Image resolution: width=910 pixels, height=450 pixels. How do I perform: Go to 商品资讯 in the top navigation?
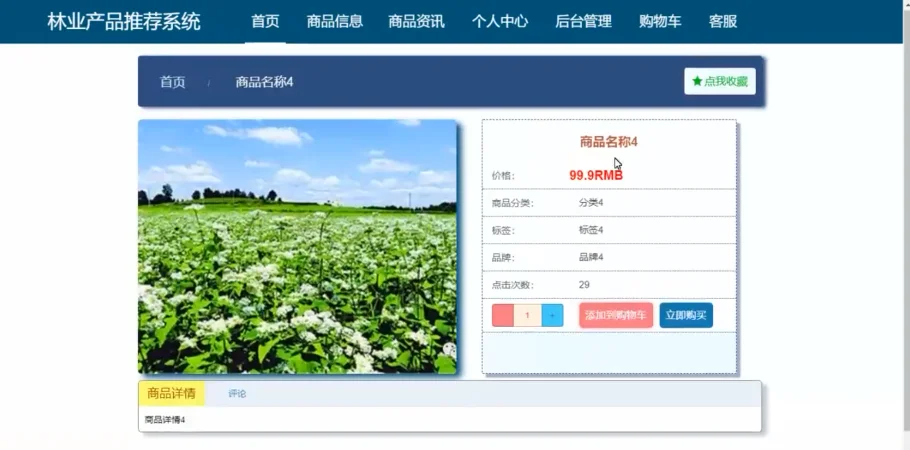click(x=417, y=21)
